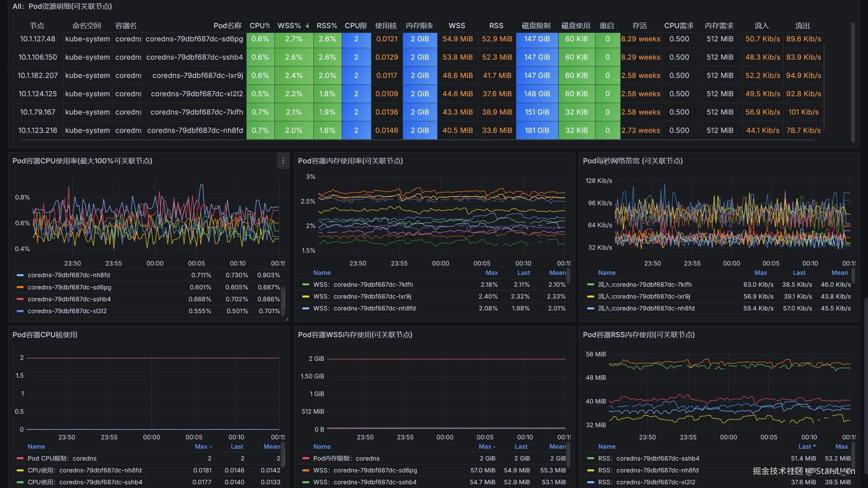Click the Mean column header in the Pod容器内存使用率 legend
The width and height of the screenshot is (868, 488).
click(x=557, y=273)
